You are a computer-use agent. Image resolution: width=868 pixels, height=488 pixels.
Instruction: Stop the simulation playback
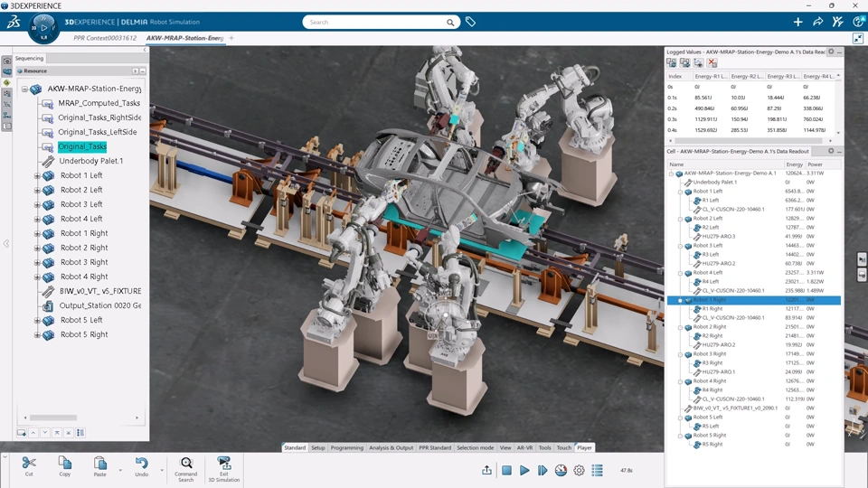click(x=506, y=470)
